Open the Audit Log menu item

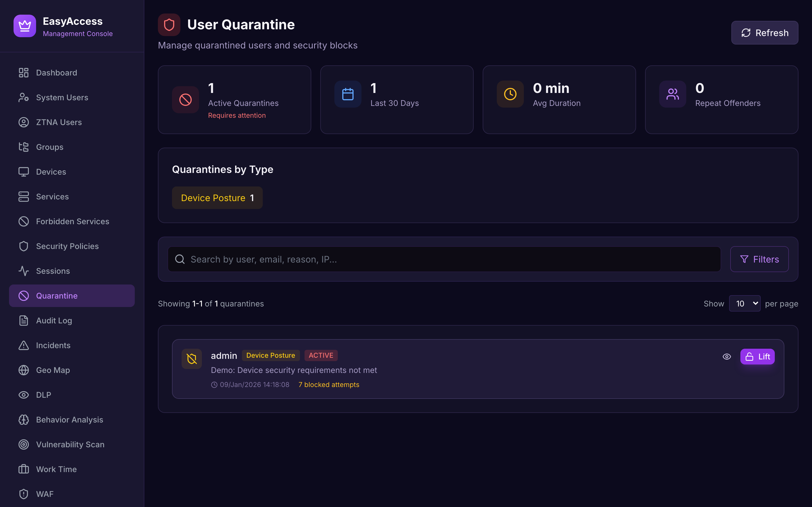[54, 321]
